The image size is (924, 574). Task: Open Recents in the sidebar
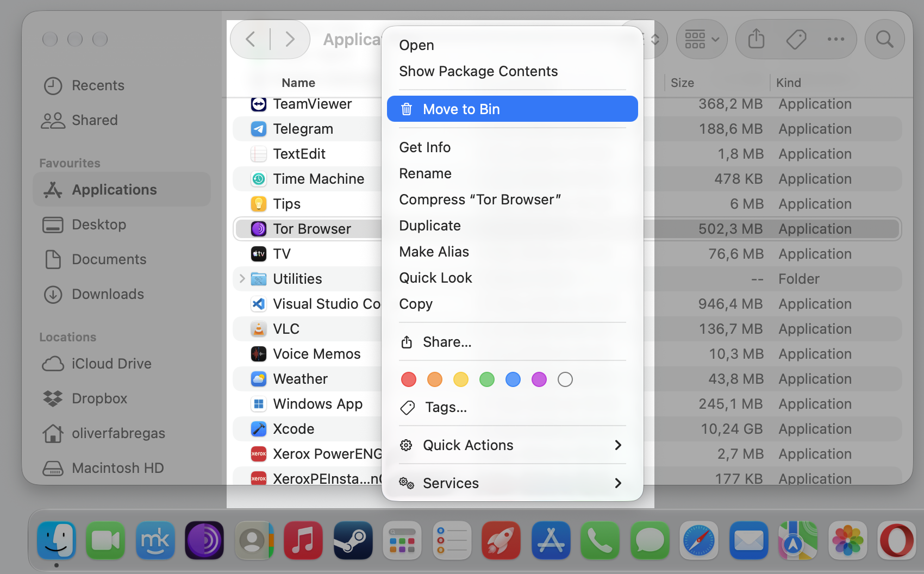pyautogui.click(x=122, y=85)
